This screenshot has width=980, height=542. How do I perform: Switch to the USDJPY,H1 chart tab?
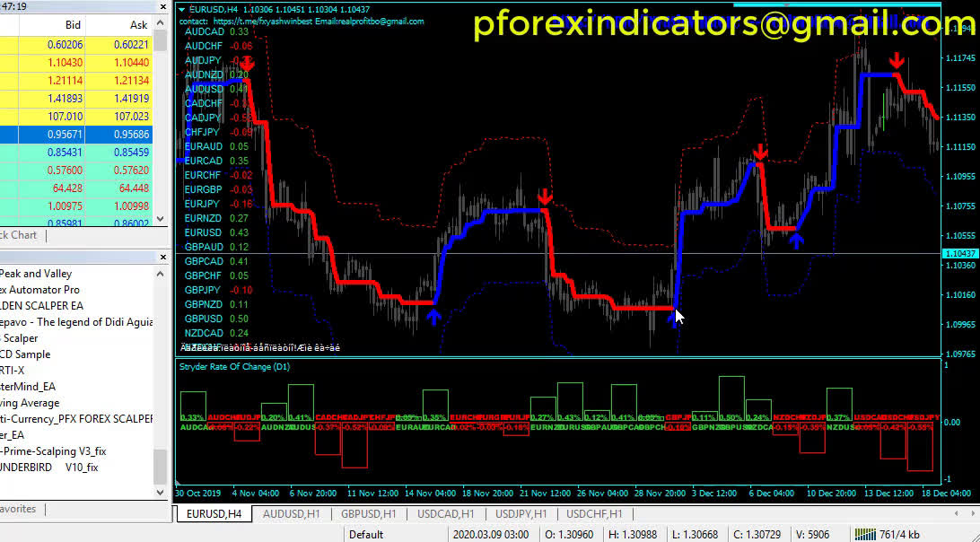520,514
